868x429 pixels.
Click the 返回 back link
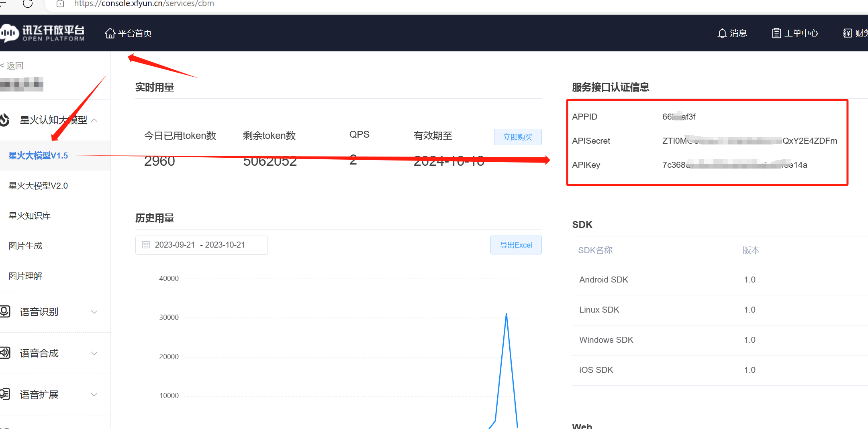12,66
